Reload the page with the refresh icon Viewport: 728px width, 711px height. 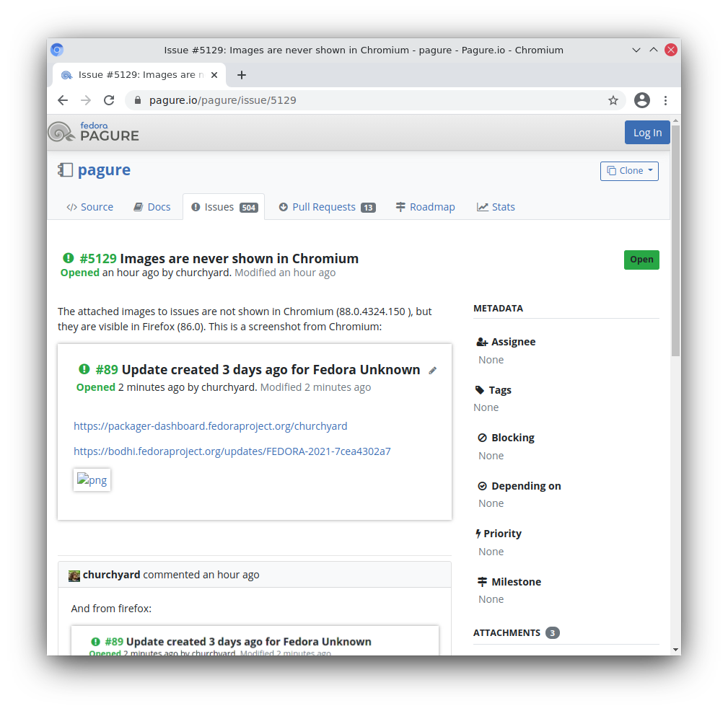[x=109, y=100]
